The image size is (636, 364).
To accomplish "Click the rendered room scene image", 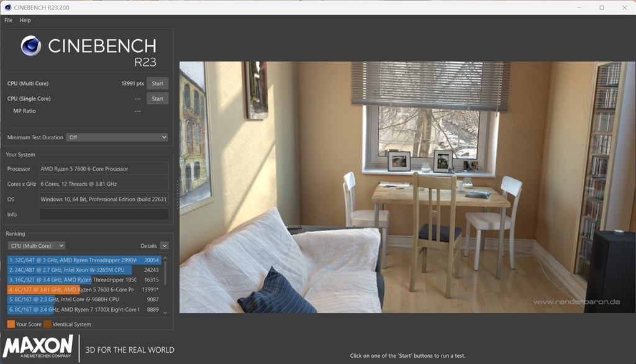I will pos(407,187).
